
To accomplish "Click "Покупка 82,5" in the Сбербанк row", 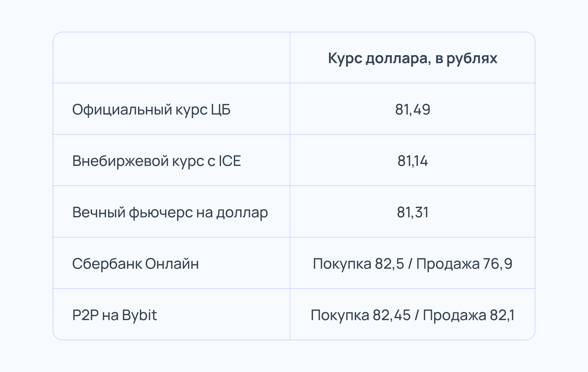I will [x=358, y=264].
